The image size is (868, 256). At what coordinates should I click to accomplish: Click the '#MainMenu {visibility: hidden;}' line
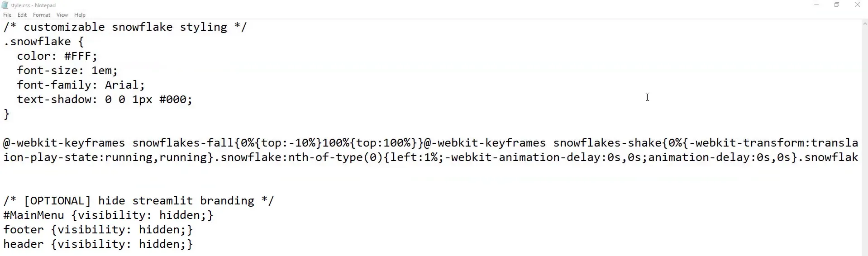pyautogui.click(x=108, y=215)
